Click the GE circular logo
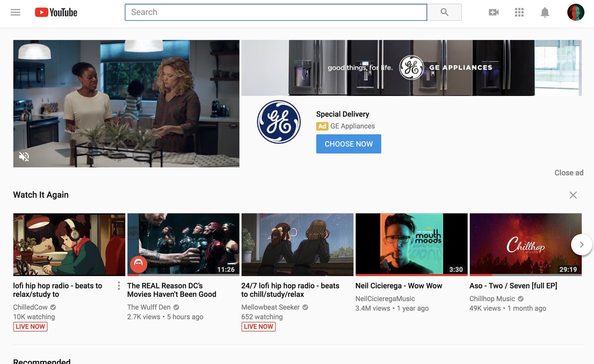 pyautogui.click(x=279, y=122)
